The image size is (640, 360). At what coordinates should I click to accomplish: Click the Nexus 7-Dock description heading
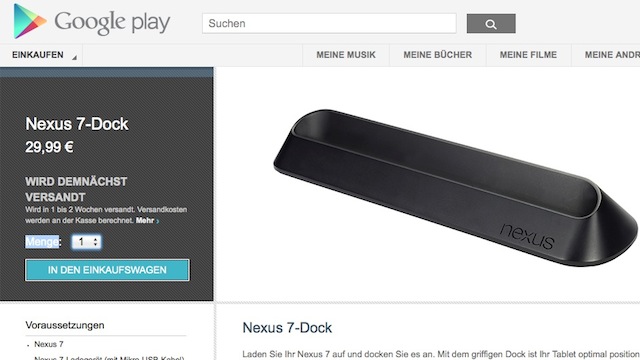287,328
